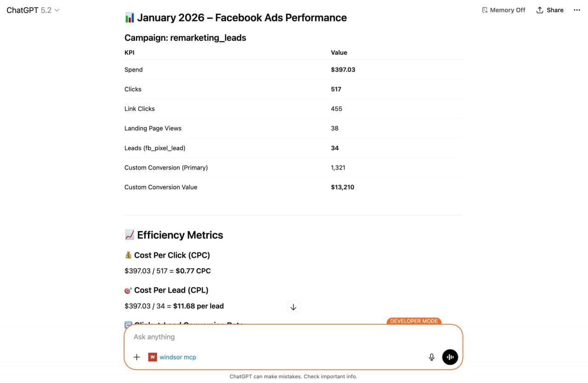Click the Memory Off indicator
Image resolution: width=588 pixels, height=383 pixels.
coord(503,10)
